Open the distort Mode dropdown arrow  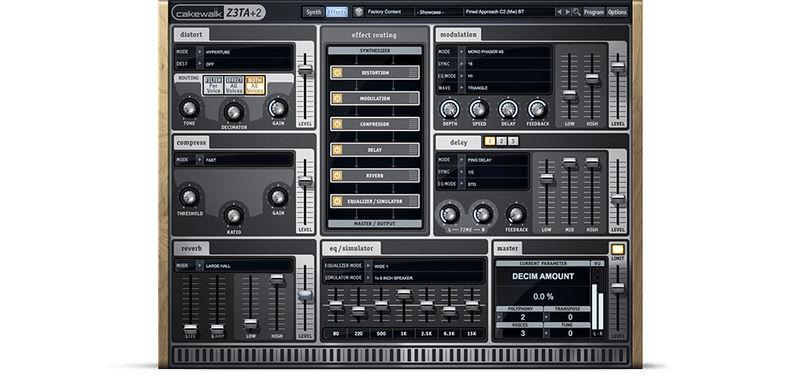199,52
